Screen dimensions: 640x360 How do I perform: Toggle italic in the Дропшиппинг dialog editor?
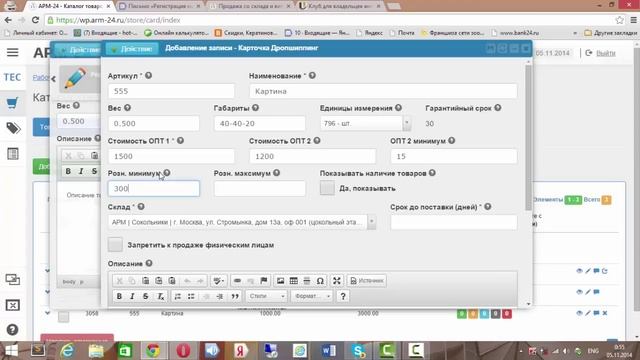[x=132, y=296]
